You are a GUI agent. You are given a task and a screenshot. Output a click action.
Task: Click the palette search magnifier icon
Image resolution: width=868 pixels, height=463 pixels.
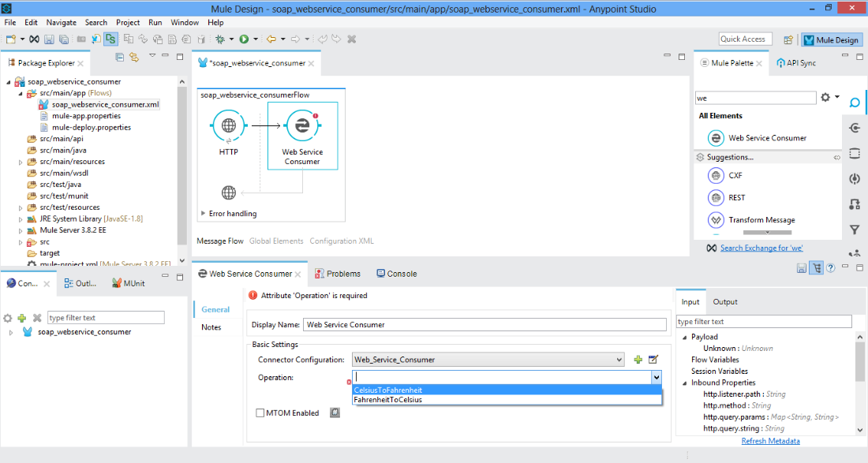point(855,103)
